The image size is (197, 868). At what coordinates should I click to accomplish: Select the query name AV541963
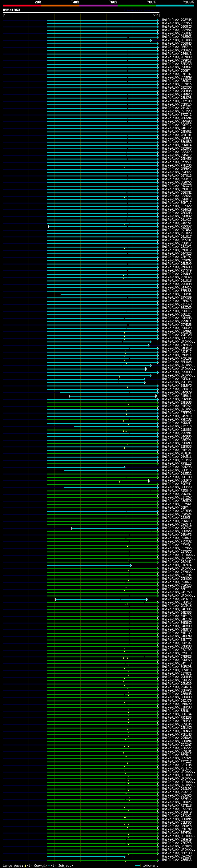pyautogui.click(x=11, y=10)
